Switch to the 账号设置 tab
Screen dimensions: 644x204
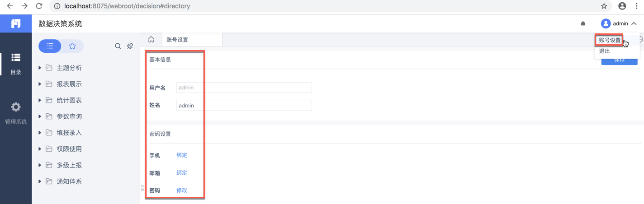click(x=177, y=40)
